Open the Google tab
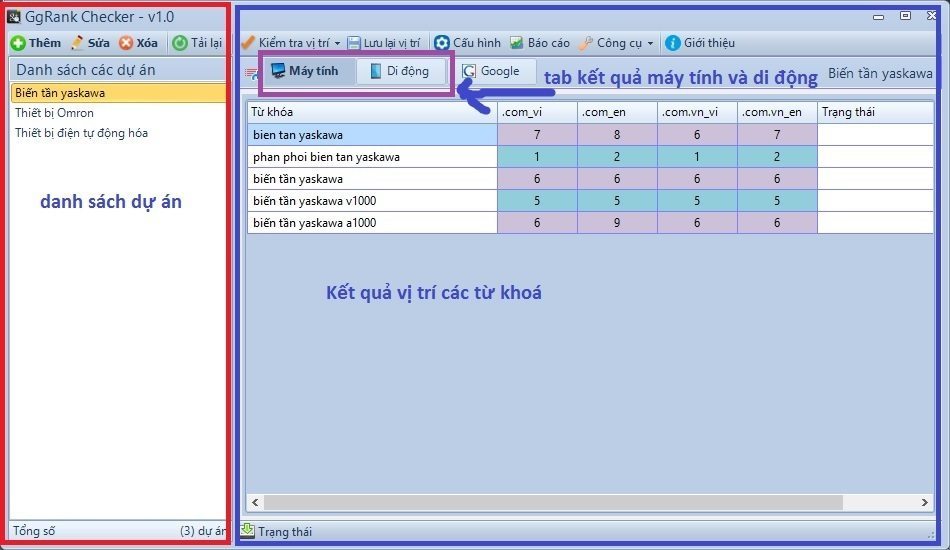The height and width of the screenshot is (550, 950). pos(491,71)
